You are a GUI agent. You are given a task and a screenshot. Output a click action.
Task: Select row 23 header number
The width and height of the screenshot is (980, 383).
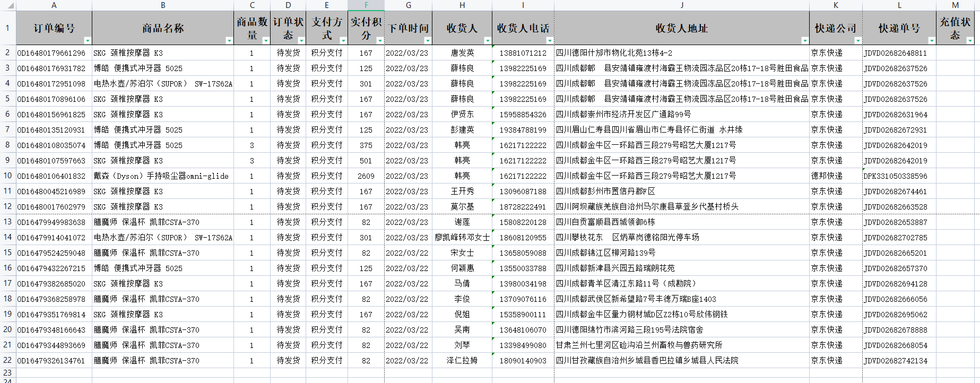(x=7, y=372)
